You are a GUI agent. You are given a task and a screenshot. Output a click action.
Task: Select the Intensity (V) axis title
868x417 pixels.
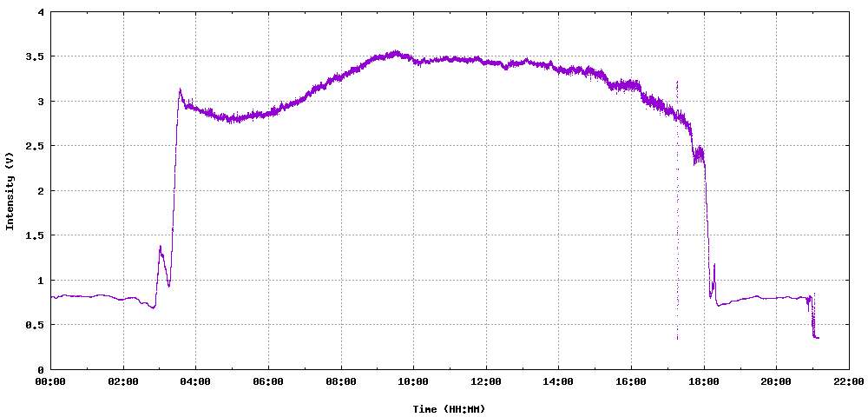[x=10, y=190]
